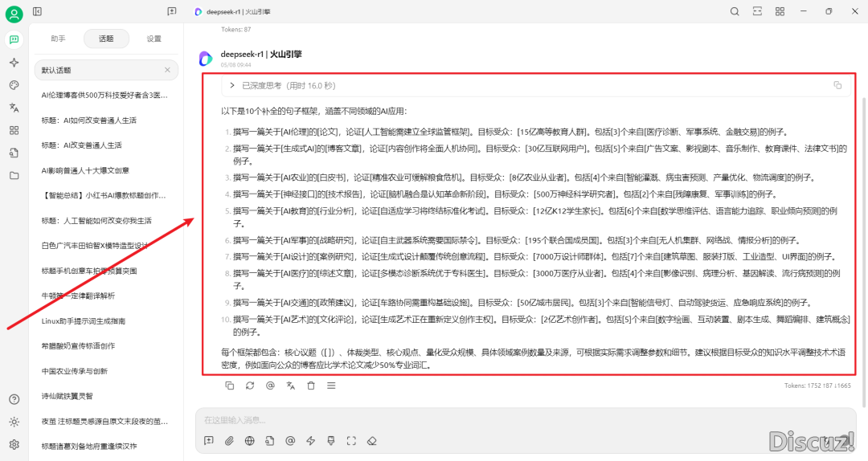Copy the reply using message toolbar icon
The image size is (868, 461).
pyautogui.click(x=229, y=386)
